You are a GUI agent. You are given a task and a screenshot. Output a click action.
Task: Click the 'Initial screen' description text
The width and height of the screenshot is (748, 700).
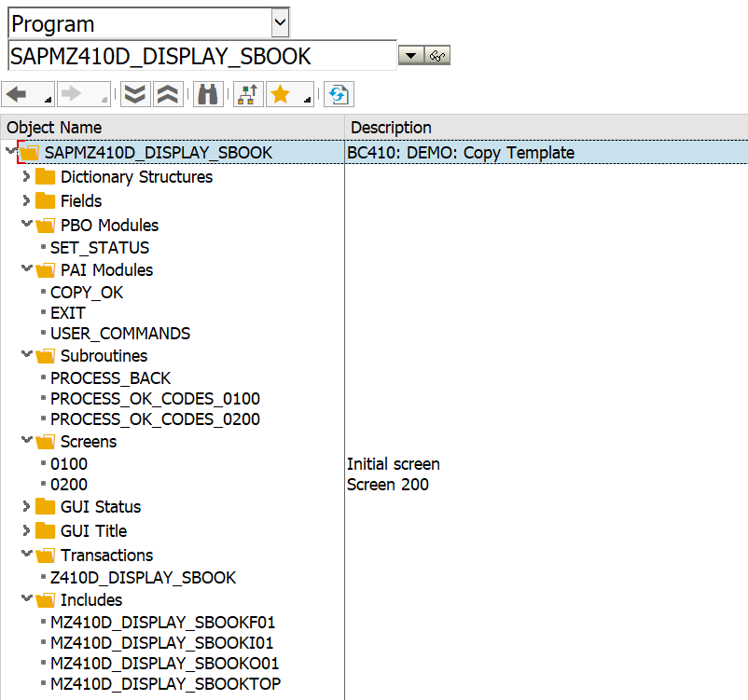tap(393, 464)
